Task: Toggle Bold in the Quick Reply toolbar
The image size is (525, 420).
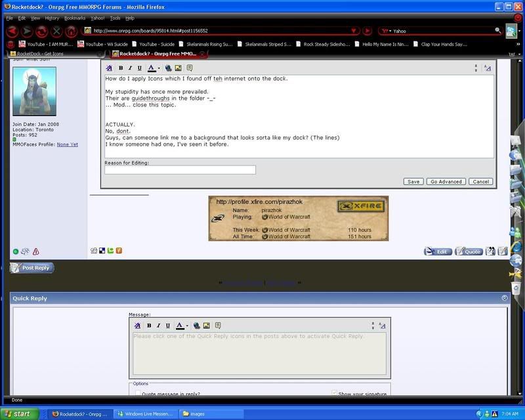Action: pos(149,325)
